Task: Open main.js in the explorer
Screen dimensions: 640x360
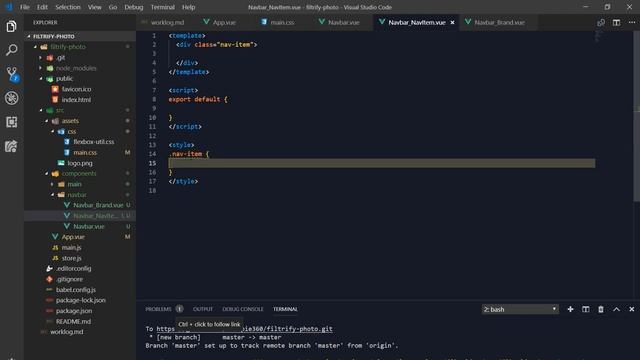Action: 71,248
